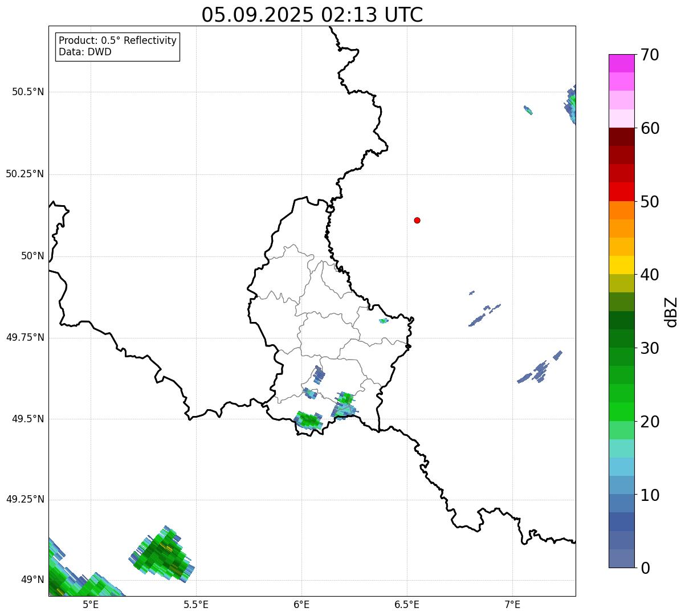This screenshot has height=616, width=685.
Task: Click the 70 dBZ colorbar label
Action: tap(650, 55)
